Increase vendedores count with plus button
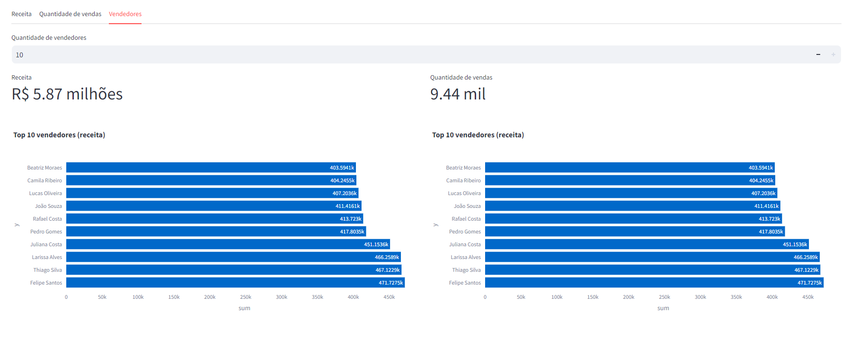 (x=833, y=54)
